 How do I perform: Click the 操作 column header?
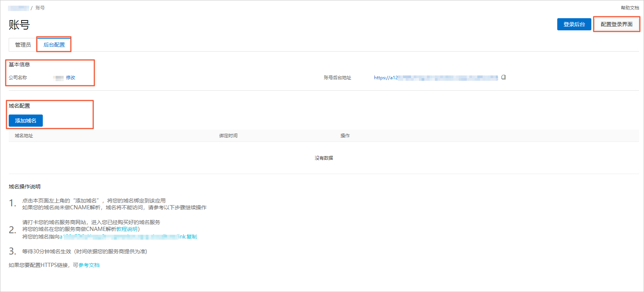[345, 136]
